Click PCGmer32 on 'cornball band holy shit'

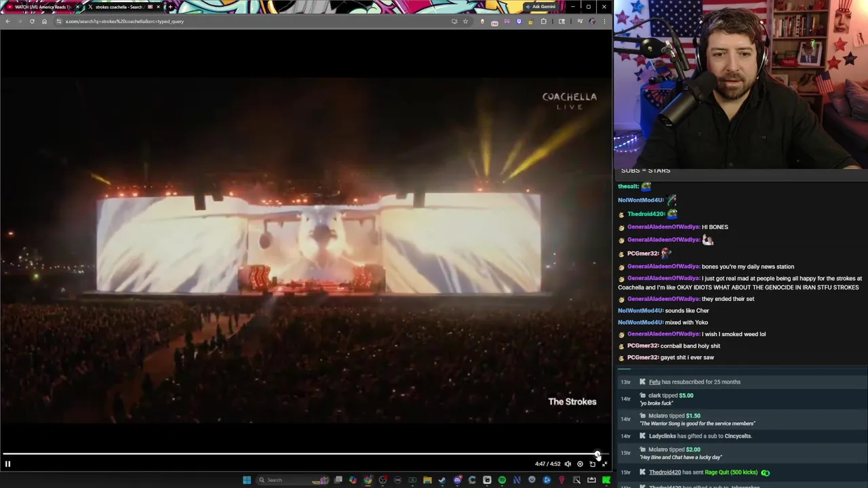[643, 346]
